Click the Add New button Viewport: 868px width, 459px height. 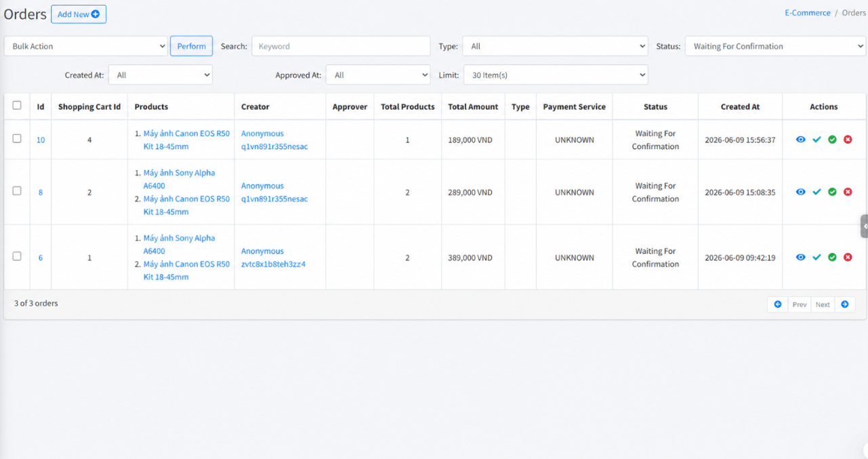(79, 14)
